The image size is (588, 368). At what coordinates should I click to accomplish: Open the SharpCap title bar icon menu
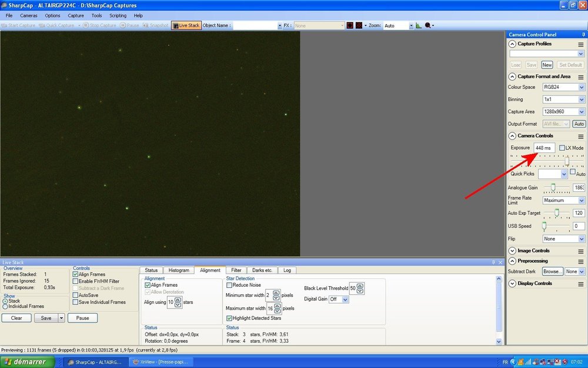point(4,5)
